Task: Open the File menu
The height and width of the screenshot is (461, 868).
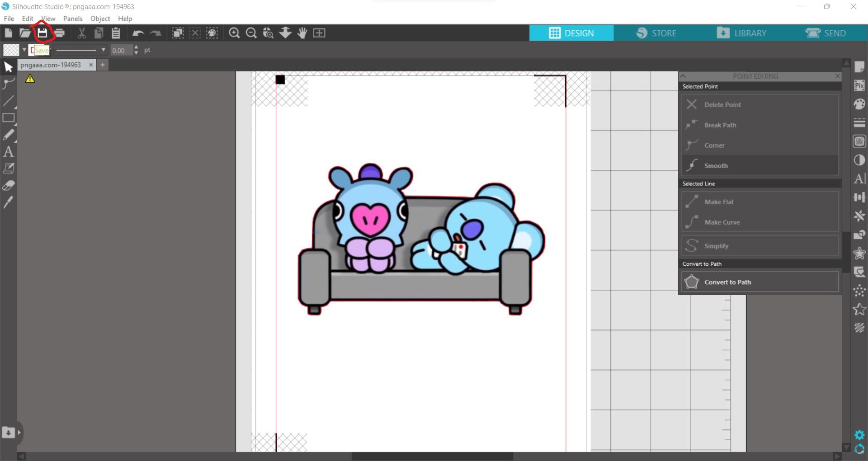Action: pos(9,19)
